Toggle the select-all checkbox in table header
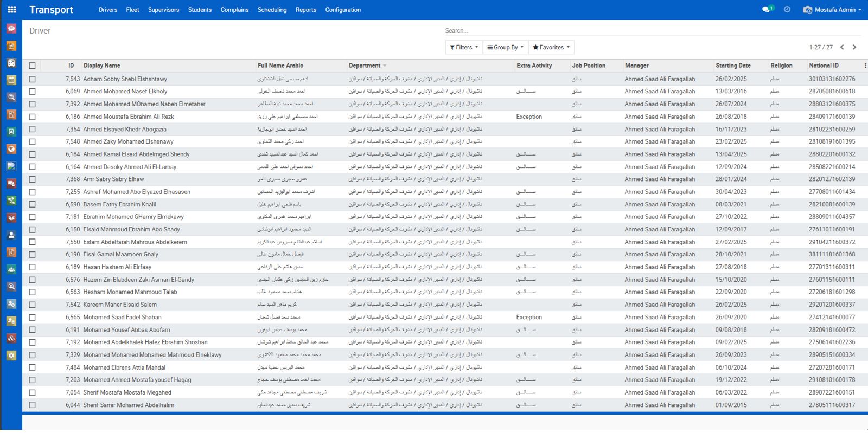Screen dimensions: 868x433 click(x=32, y=66)
